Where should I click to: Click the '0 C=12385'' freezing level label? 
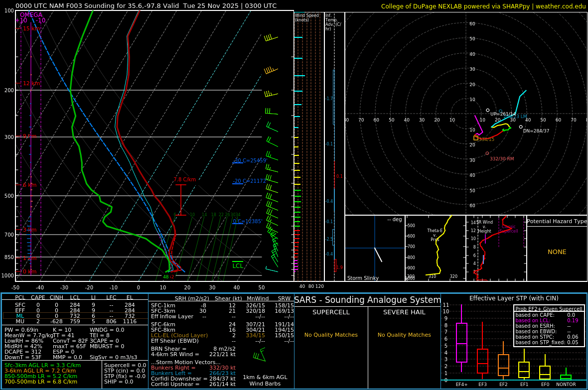point(248,221)
